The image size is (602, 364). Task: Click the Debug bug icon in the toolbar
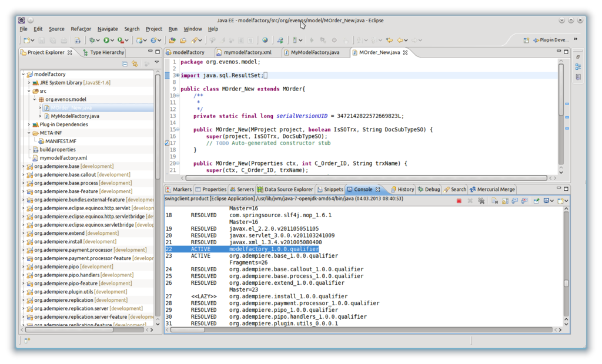pyautogui.click(x=92, y=41)
